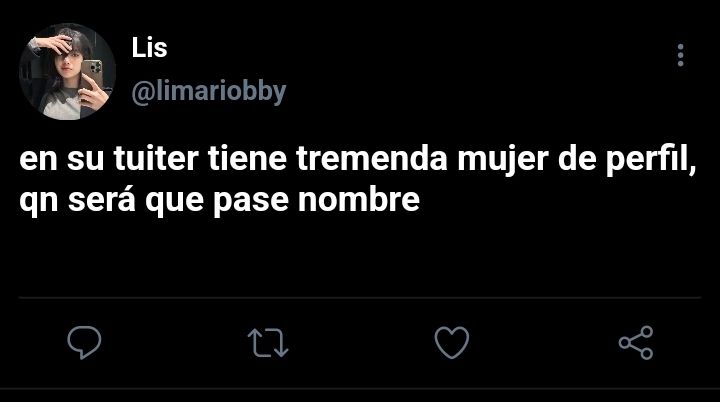Share the tweet via the share icon
Screen dimensions: 720x402
636,343
